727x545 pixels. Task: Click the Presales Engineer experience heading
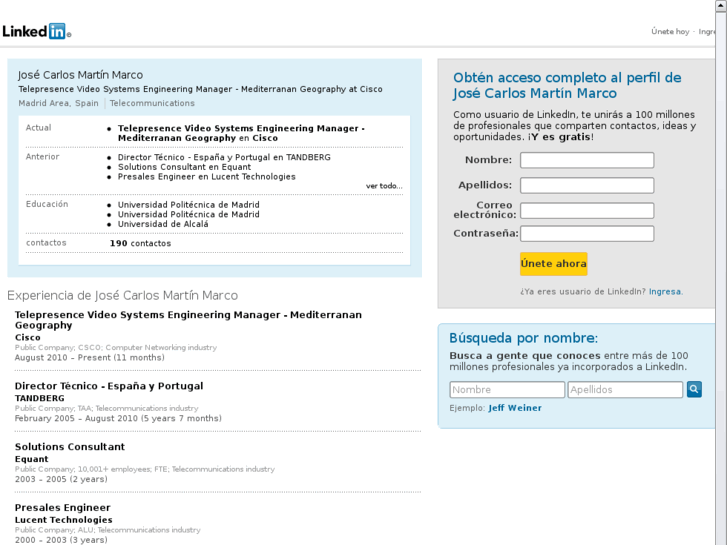[63, 507]
